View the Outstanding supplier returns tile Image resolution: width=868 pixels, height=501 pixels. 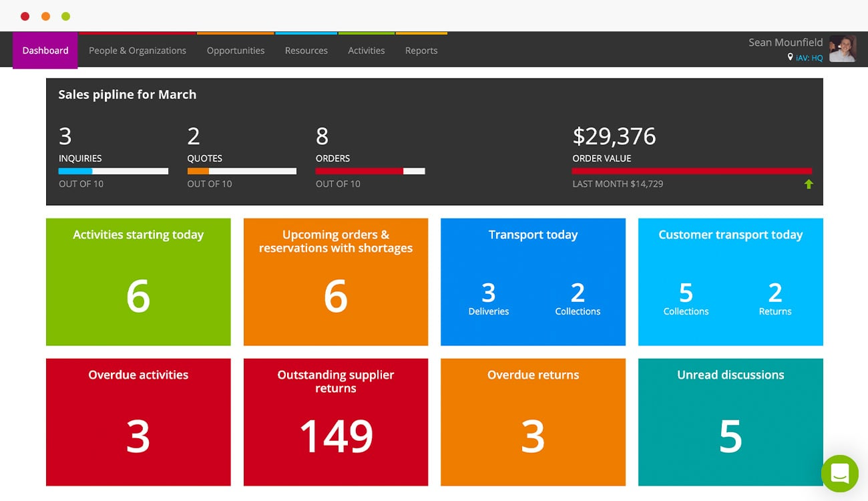tap(335, 422)
